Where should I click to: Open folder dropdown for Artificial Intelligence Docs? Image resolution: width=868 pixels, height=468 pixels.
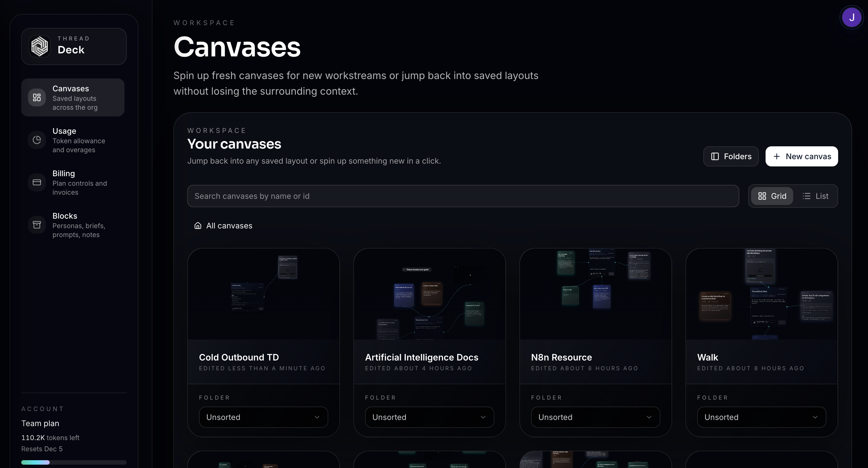coord(429,417)
